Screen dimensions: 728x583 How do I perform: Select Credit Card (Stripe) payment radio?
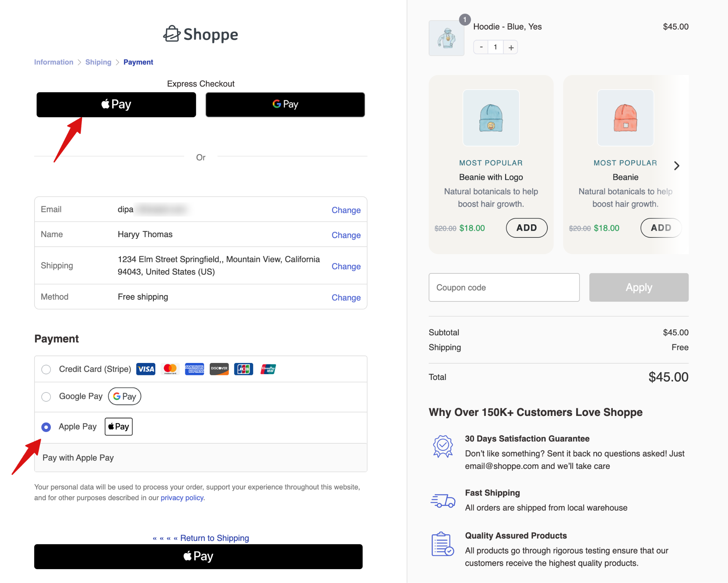click(46, 369)
